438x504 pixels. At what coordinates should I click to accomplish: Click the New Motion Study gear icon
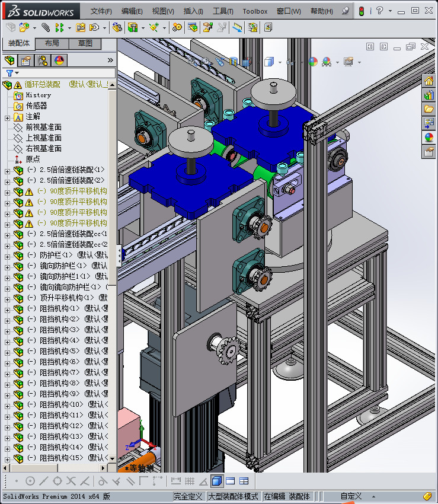coord(177,28)
